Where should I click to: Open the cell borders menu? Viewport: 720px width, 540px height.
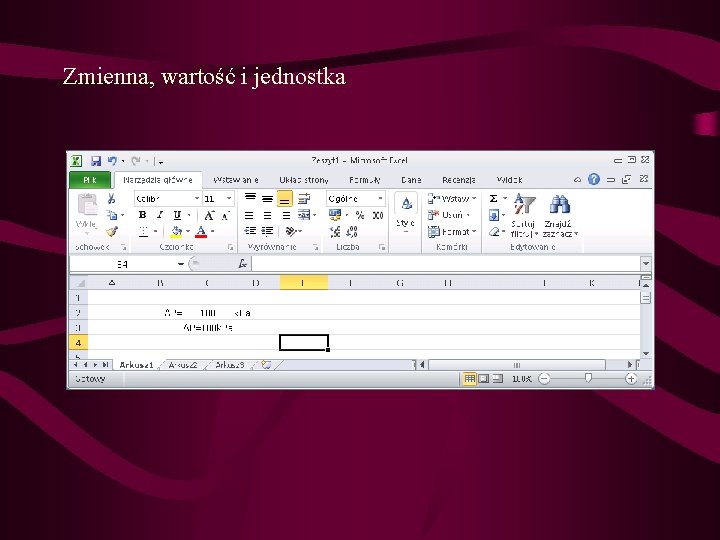pos(155,231)
